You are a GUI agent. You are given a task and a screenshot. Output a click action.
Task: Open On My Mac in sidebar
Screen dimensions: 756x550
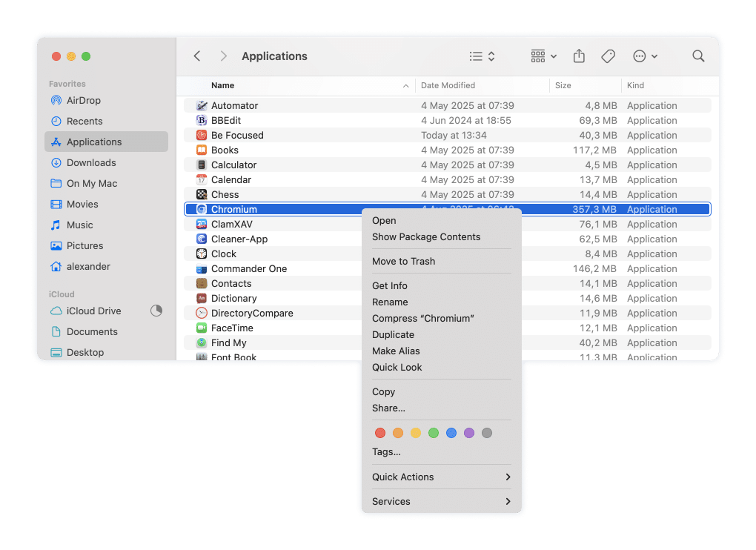(106, 183)
